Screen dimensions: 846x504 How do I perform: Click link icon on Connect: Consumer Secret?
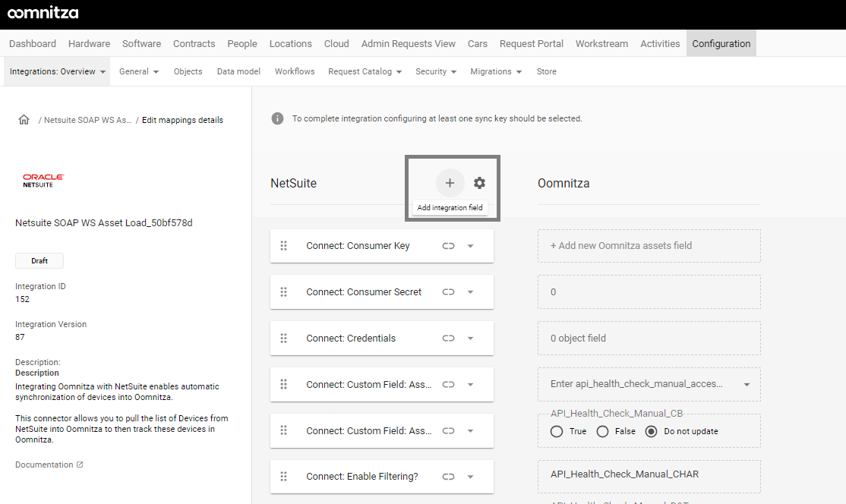[448, 292]
